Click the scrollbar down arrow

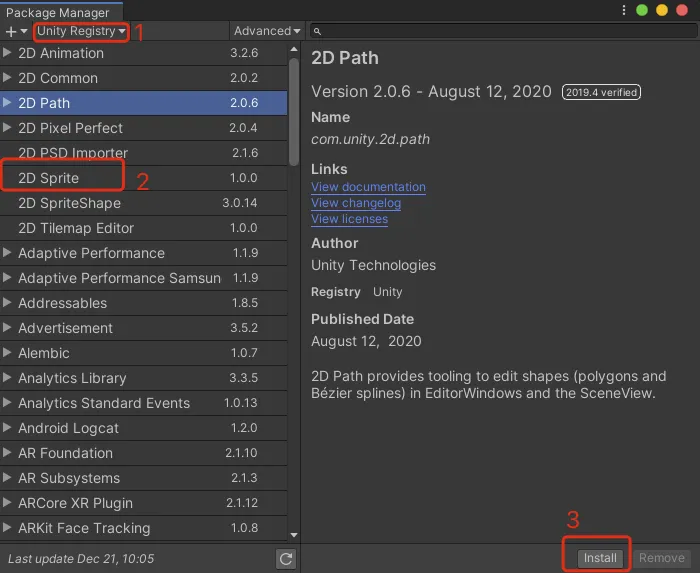point(294,535)
